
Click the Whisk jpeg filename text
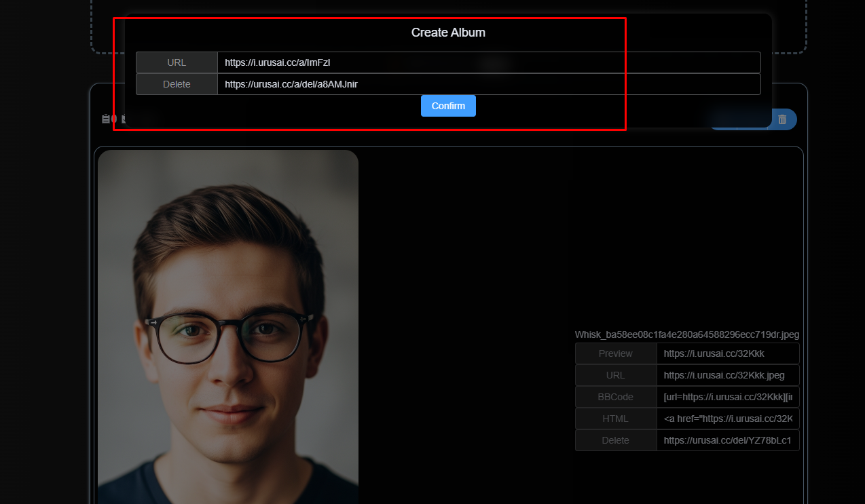coord(687,334)
